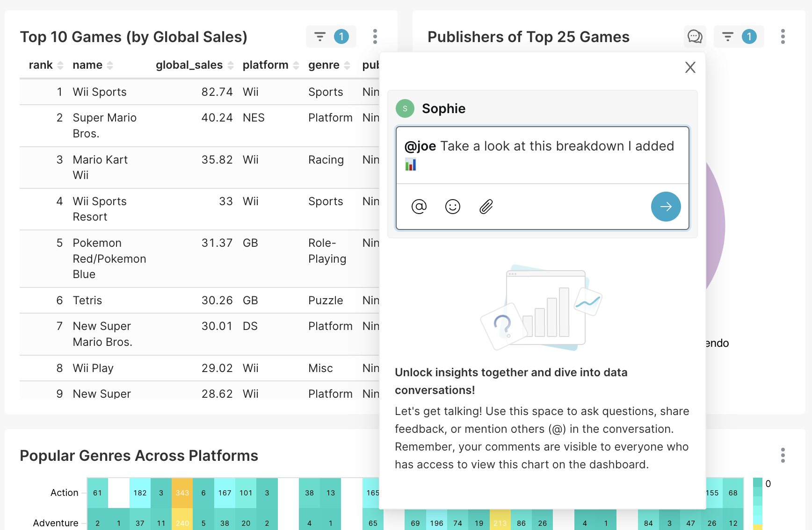The image size is (812, 530).
Task: Open filter icon on Publishers of Top 25 Games
Action: click(728, 36)
